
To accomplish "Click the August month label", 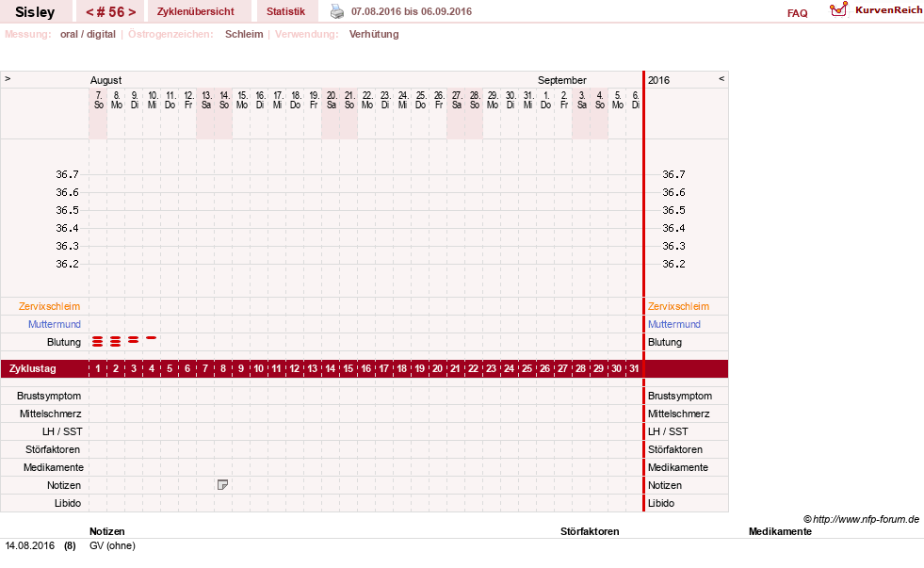I will point(105,80).
